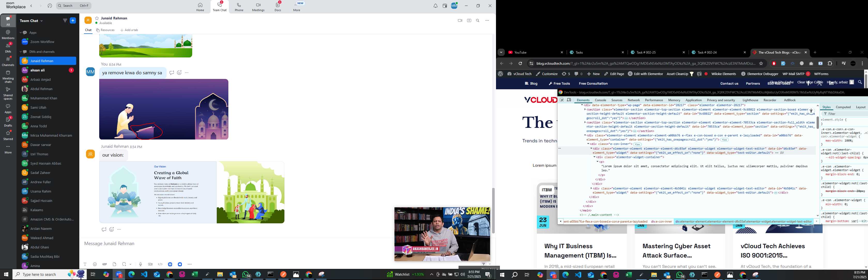Collapse the e-con-inner div node
This screenshot has width=868, height=280.
click(x=588, y=144)
